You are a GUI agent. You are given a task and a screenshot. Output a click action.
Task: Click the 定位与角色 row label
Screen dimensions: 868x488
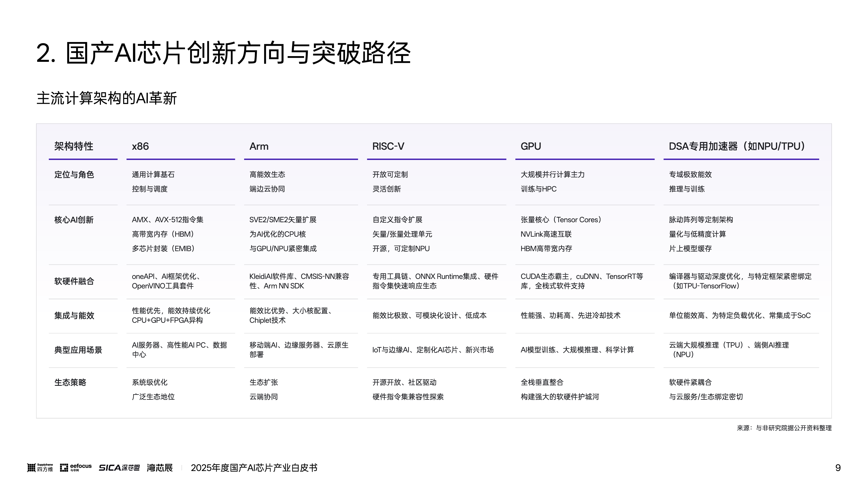[74, 174]
